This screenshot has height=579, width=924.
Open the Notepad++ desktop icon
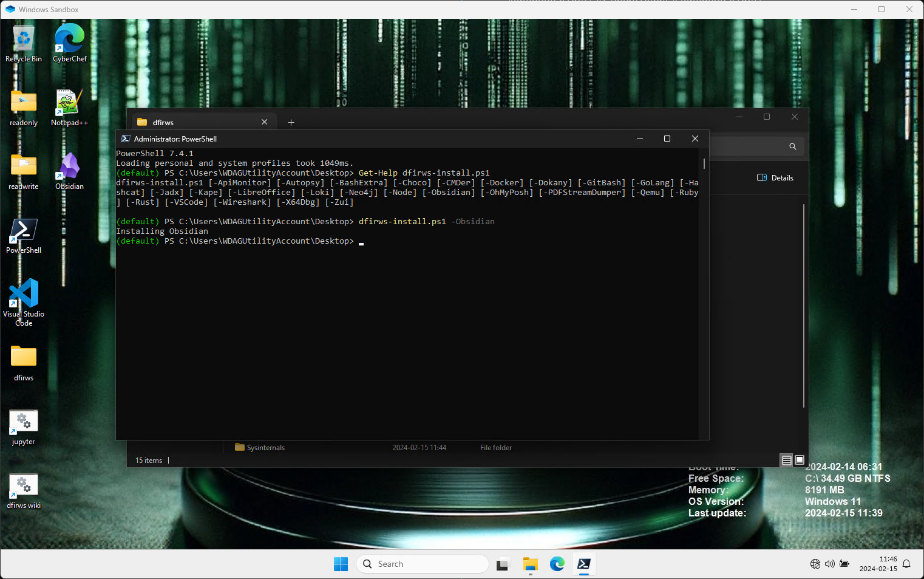(69, 104)
